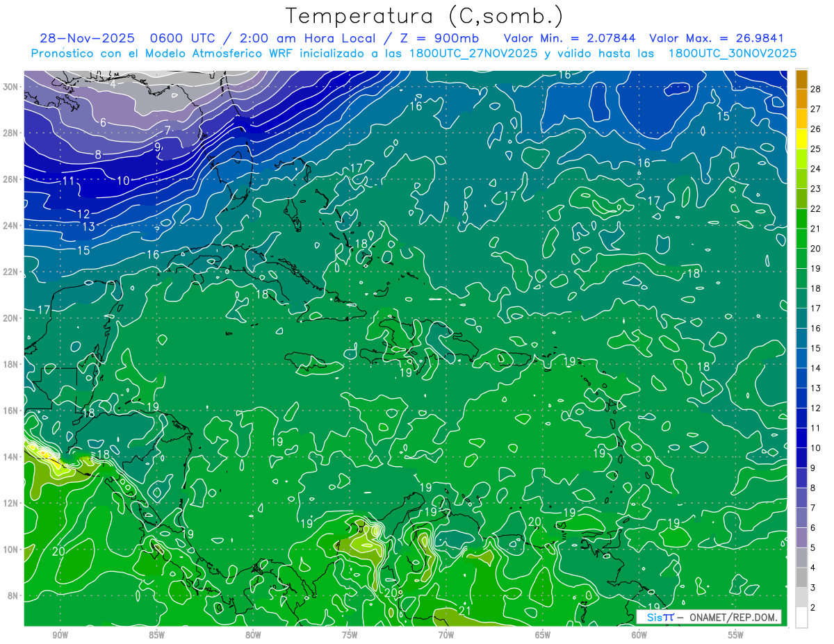Pick the orange-brown top segment of the color scale
The width and height of the screenshot is (834, 644).
tap(801, 80)
